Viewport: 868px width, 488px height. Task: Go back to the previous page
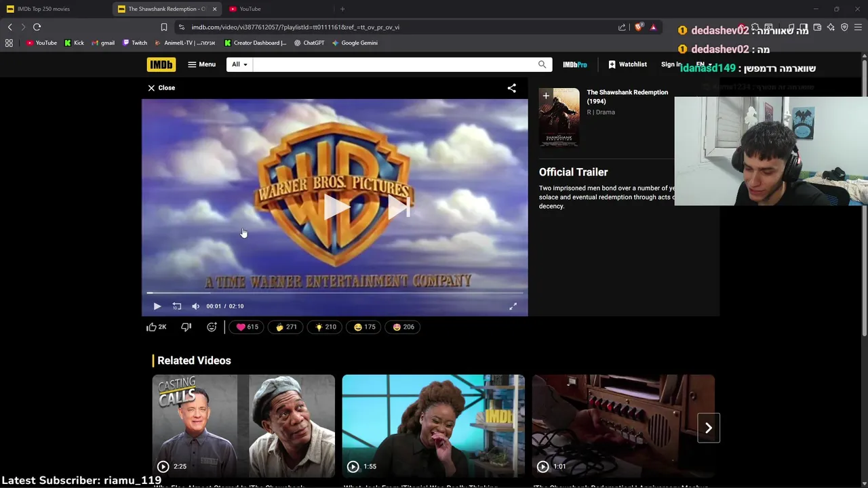tap(9, 27)
